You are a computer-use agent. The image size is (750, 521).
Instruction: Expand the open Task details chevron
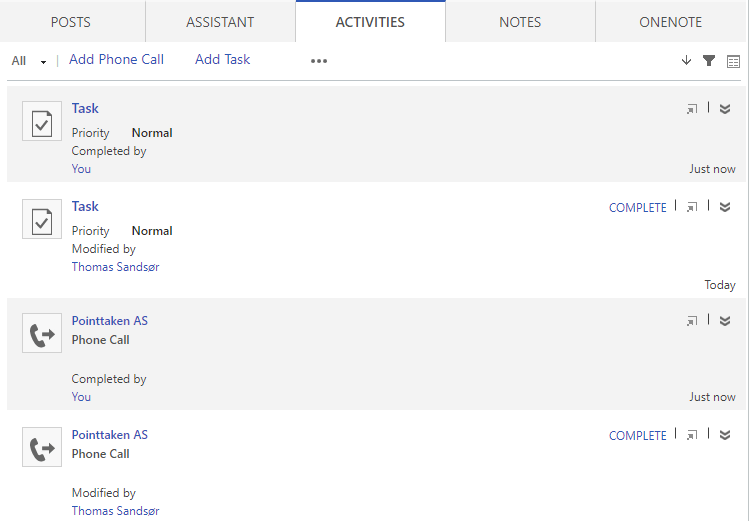coord(725,208)
